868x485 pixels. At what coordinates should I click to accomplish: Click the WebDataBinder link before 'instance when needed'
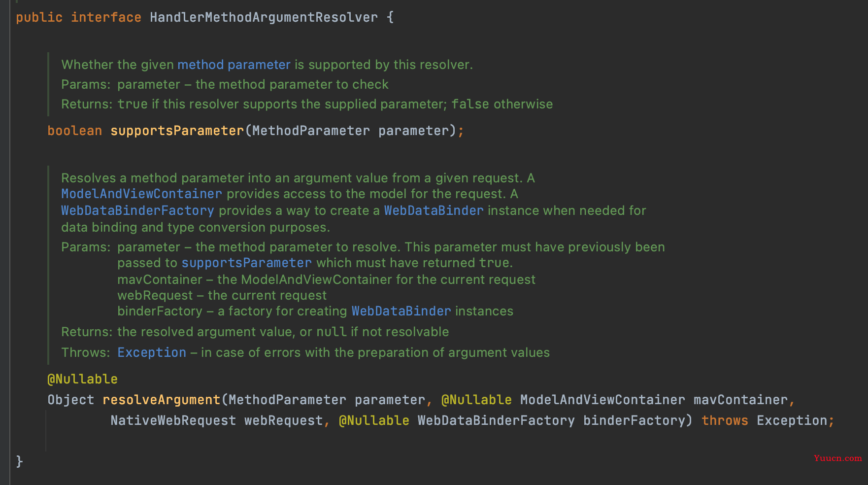434,210
